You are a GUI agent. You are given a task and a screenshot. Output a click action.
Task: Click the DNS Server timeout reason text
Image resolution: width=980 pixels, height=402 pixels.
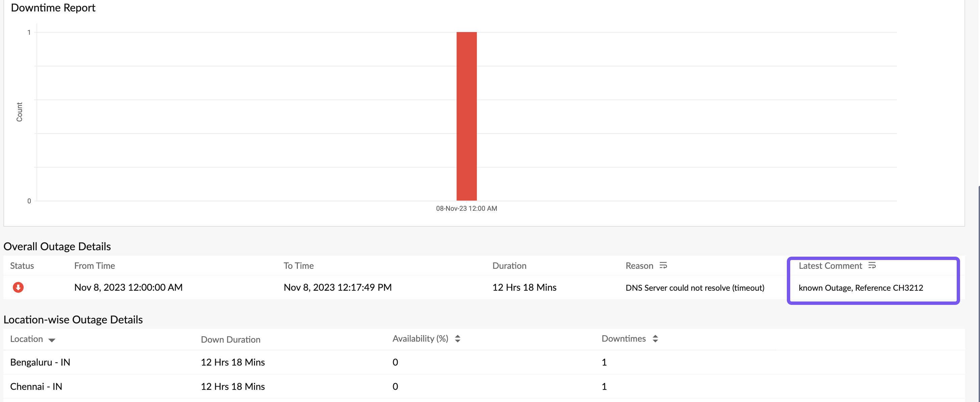click(694, 288)
